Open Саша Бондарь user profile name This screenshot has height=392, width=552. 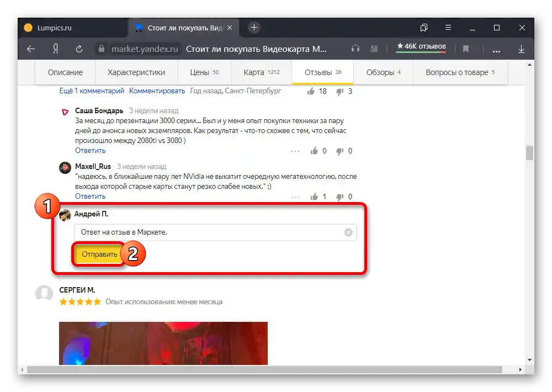[x=99, y=110]
